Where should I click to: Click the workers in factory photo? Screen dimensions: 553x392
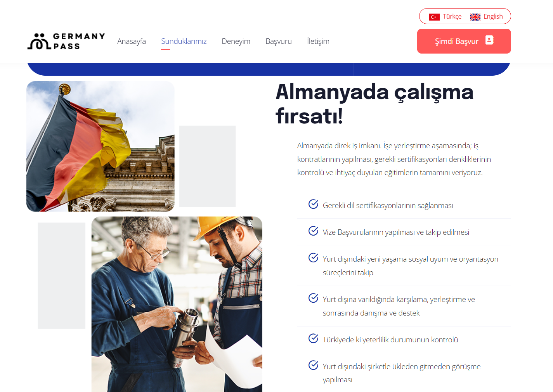(177, 304)
